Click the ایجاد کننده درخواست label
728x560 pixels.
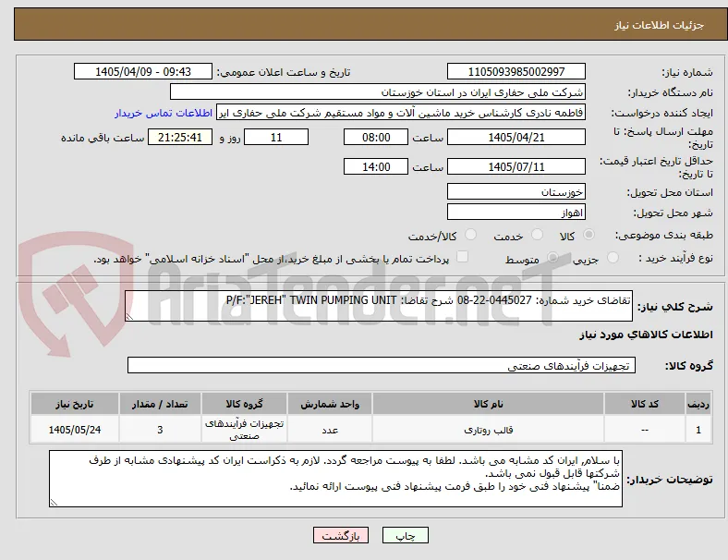point(662,113)
